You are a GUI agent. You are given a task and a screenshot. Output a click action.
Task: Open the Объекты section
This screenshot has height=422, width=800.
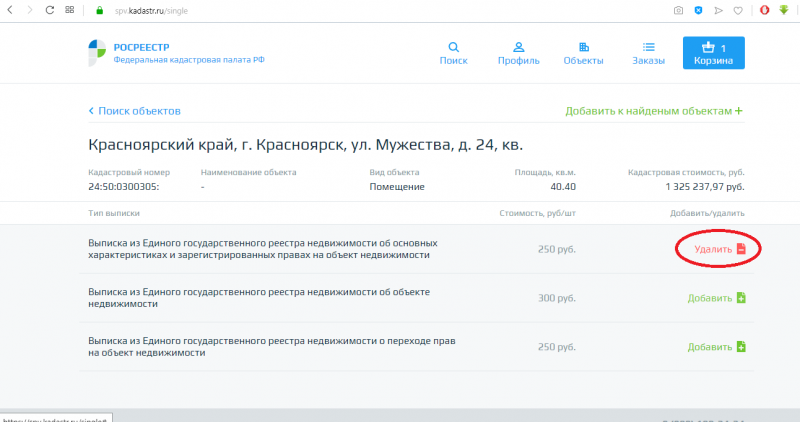[583, 53]
